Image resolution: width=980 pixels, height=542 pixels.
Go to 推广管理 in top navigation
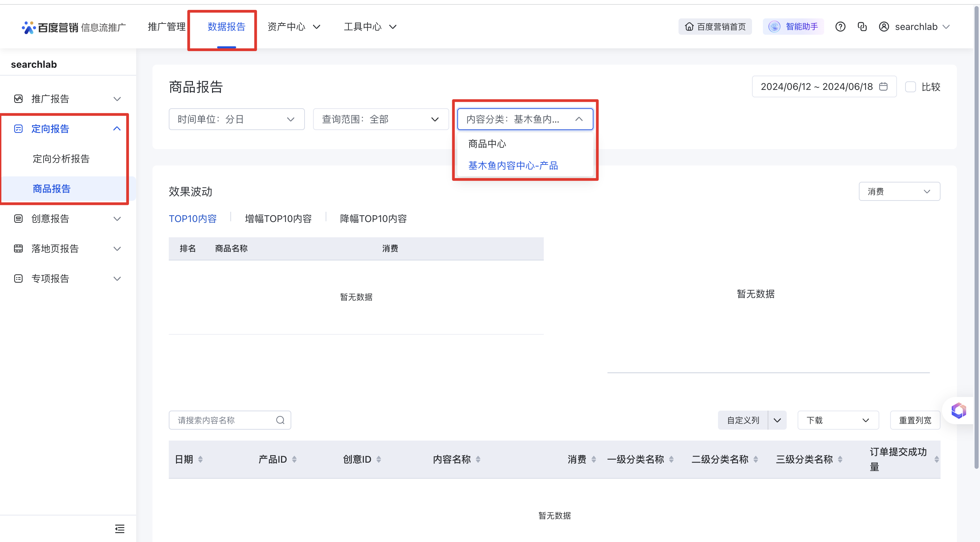(167, 27)
